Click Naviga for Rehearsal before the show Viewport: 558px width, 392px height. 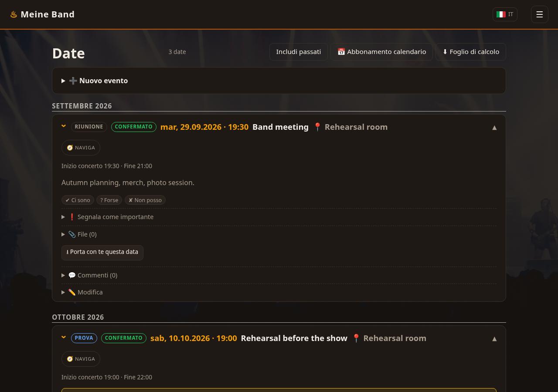[x=81, y=359]
